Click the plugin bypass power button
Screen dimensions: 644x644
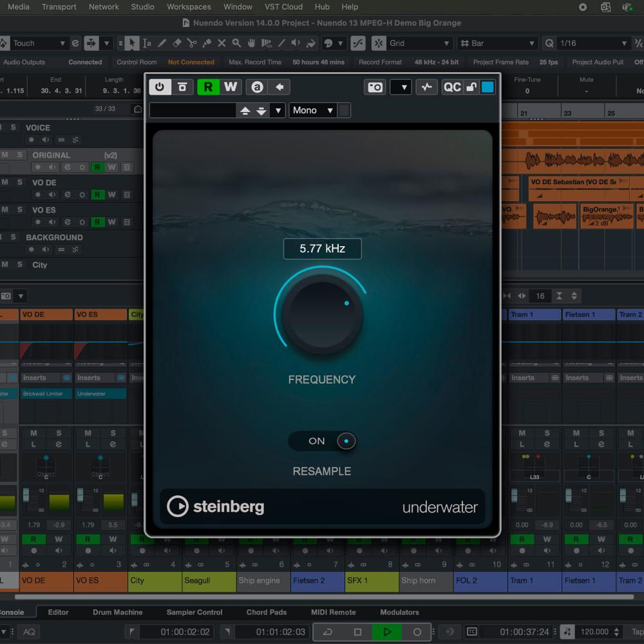coord(159,87)
